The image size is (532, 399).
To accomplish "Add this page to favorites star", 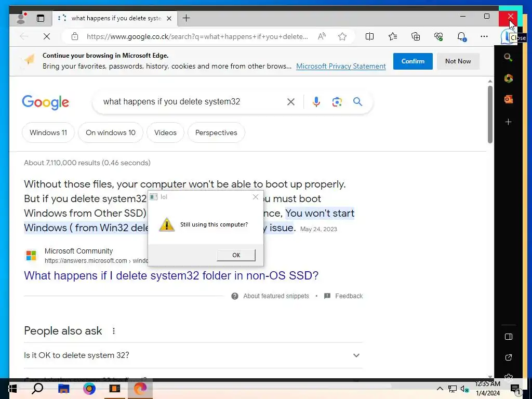I will 342,36.
